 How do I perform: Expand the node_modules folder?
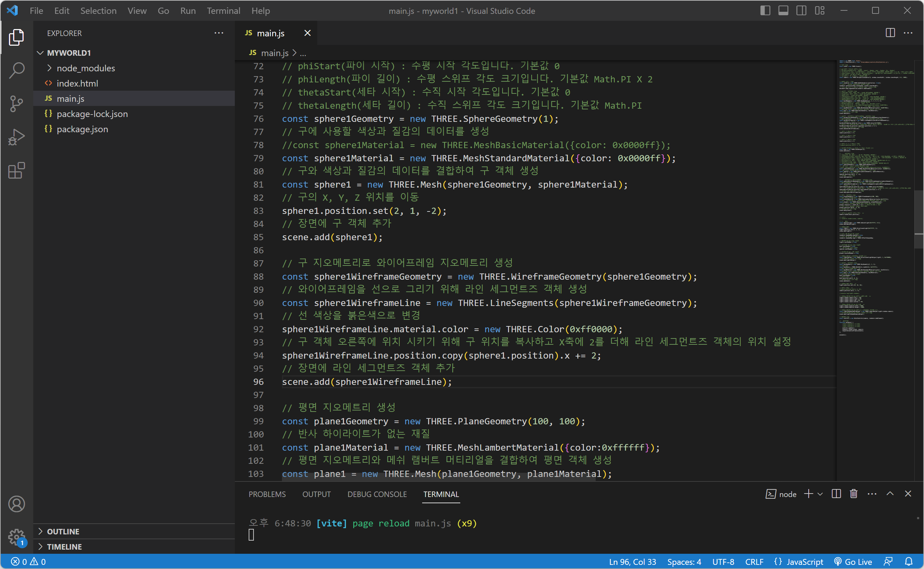coord(86,68)
